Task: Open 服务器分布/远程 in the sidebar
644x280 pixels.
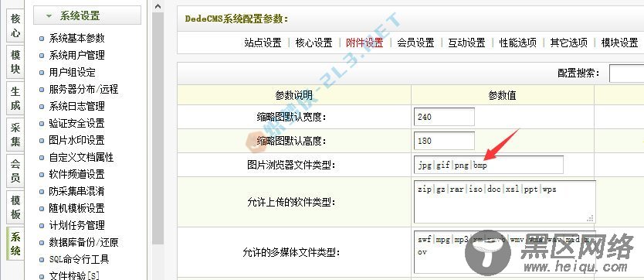Action: pos(83,89)
